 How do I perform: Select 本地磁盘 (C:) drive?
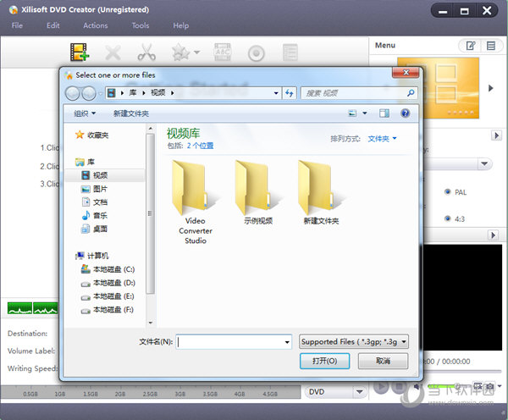tap(108, 269)
